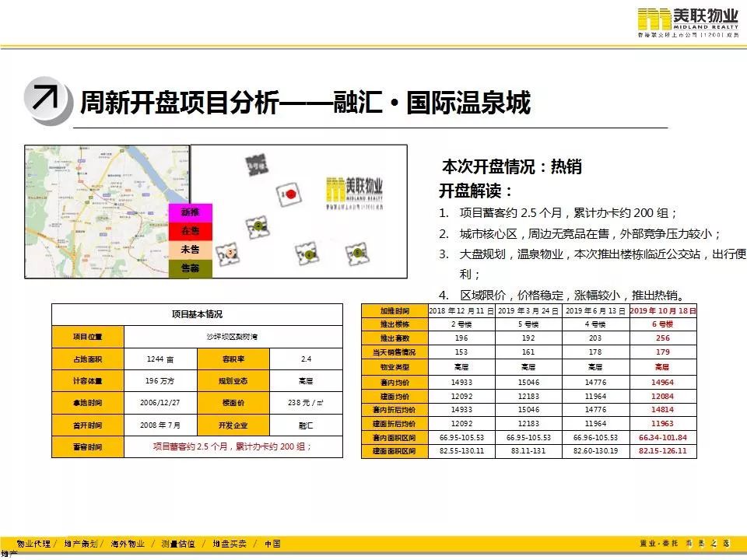Select the dark gray building at top of site plan
This screenshot has width=747, height=560.
coord(257,165)
